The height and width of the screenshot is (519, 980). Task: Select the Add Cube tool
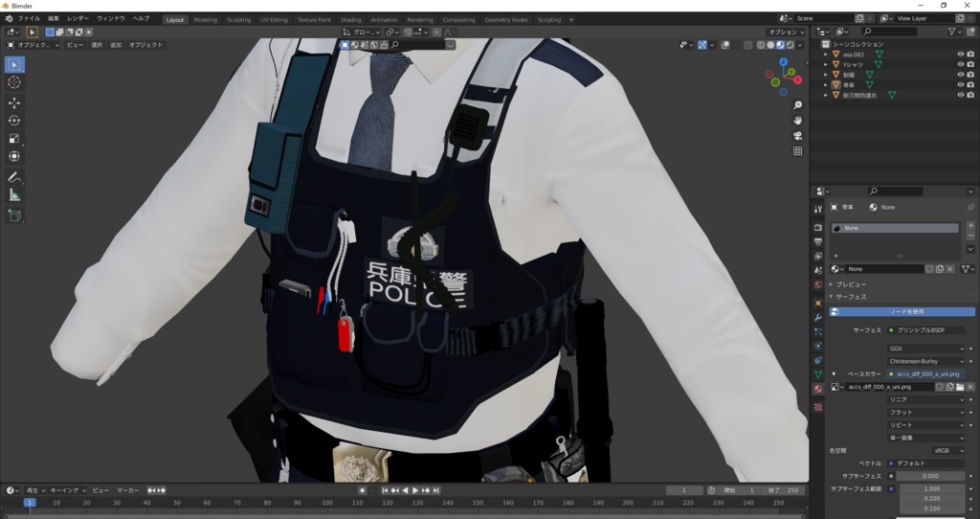click(14, 215)
